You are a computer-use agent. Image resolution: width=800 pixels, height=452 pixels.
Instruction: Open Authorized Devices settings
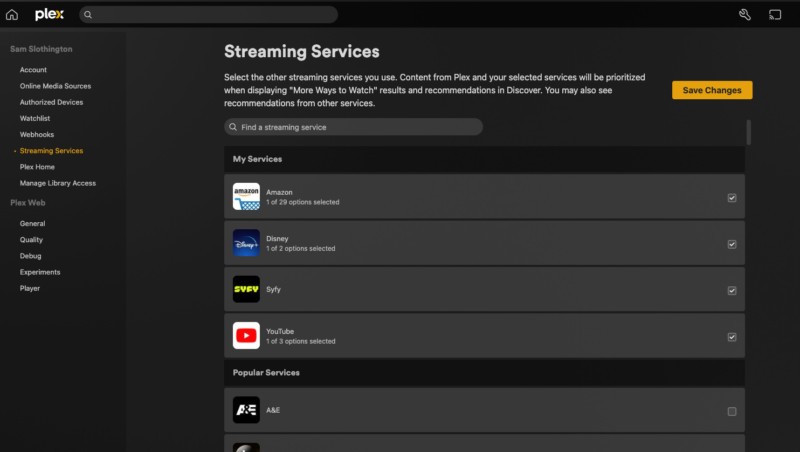tap(51, 102)
